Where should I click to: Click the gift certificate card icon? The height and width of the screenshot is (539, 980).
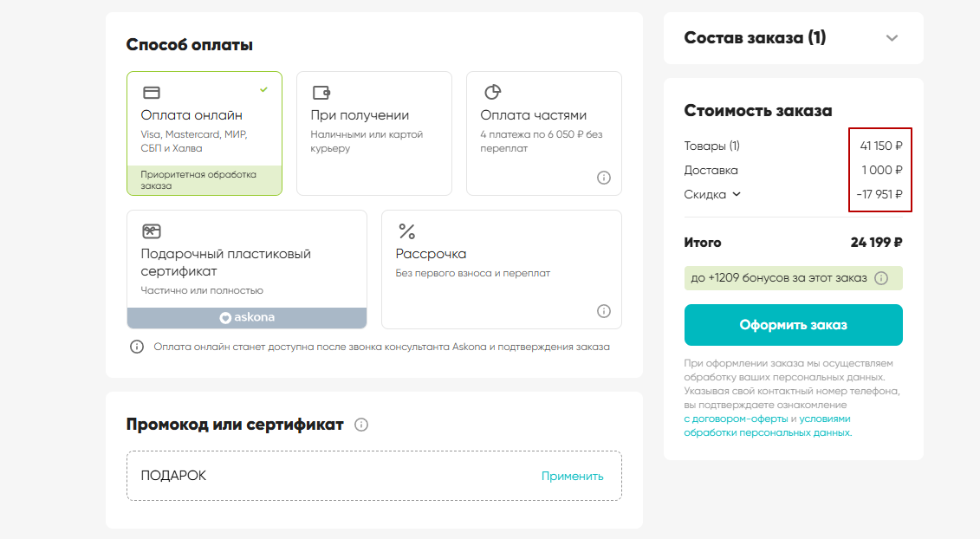151,231
